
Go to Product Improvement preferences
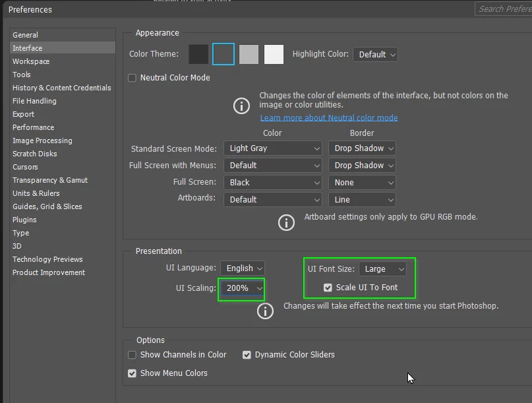[x=63, y=272]
